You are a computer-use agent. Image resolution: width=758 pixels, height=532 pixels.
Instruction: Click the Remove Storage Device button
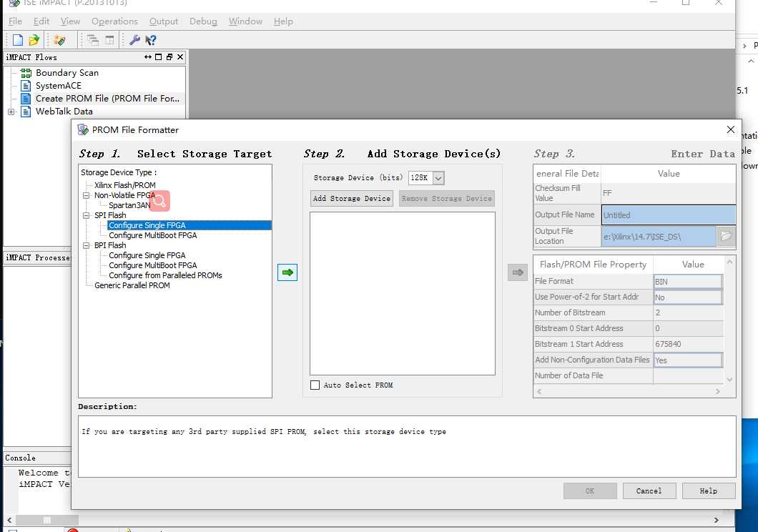447,199
